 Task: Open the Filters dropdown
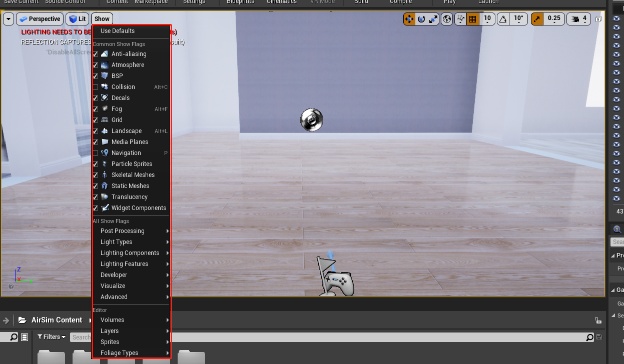(x=52, y=337)
